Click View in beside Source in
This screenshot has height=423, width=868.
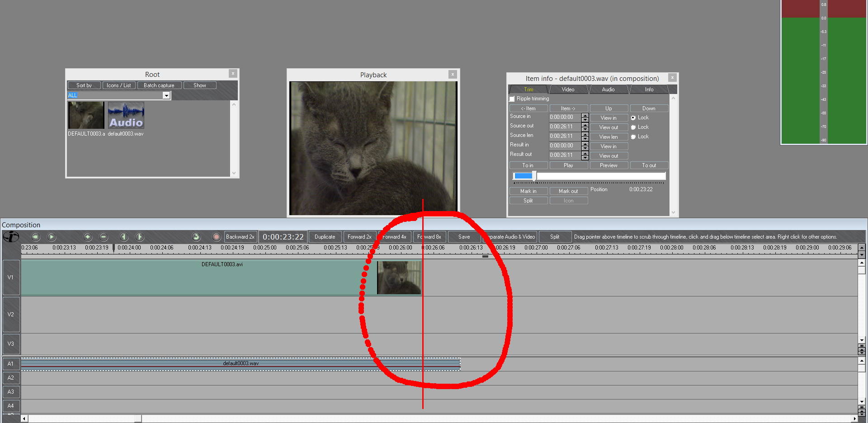pyautogui.click(x=609, y=118)
